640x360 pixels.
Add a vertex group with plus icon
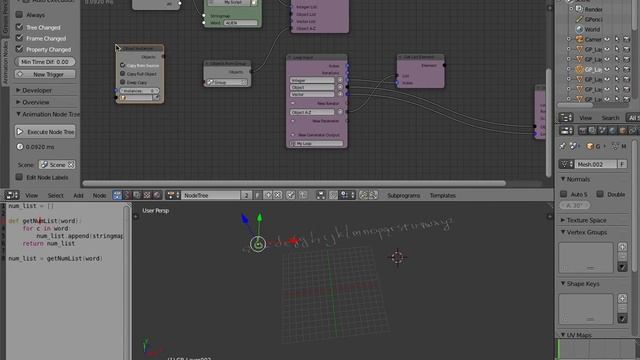(622, 247)
